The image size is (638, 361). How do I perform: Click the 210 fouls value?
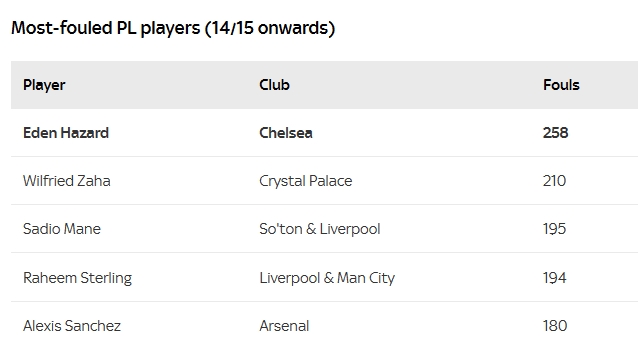pos(554,181)
